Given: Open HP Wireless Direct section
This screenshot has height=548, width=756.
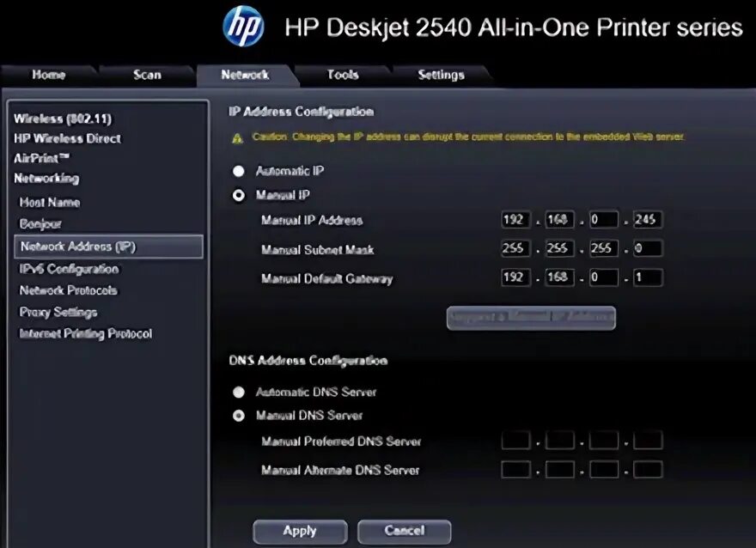Looking at the screenshot, I should pyautogui.click(x=68, y=138).
